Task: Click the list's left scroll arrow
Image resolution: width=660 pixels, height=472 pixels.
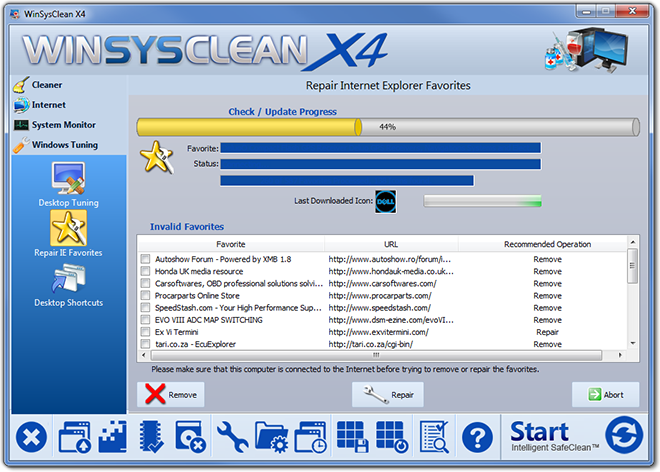Action: point(144,355)
